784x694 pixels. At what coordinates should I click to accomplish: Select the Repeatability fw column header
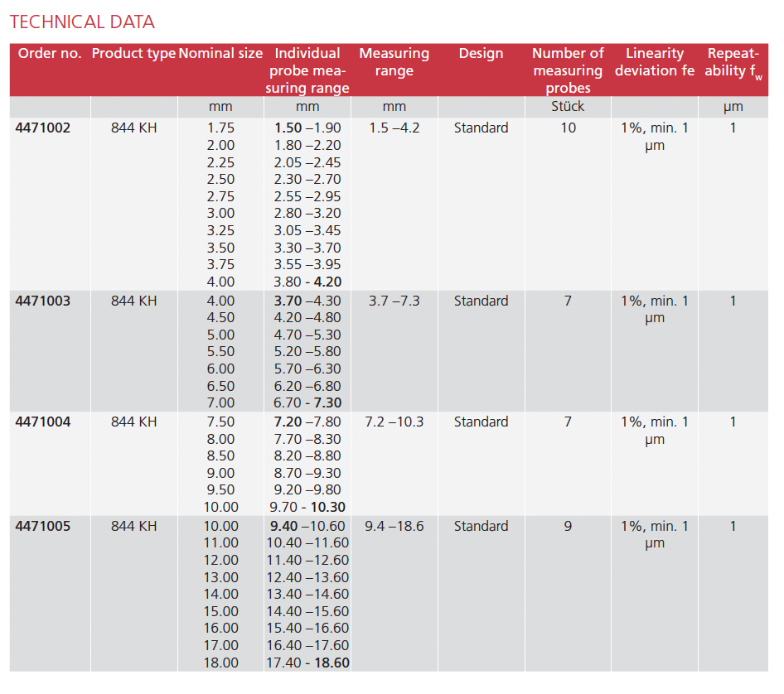point(733,63)
